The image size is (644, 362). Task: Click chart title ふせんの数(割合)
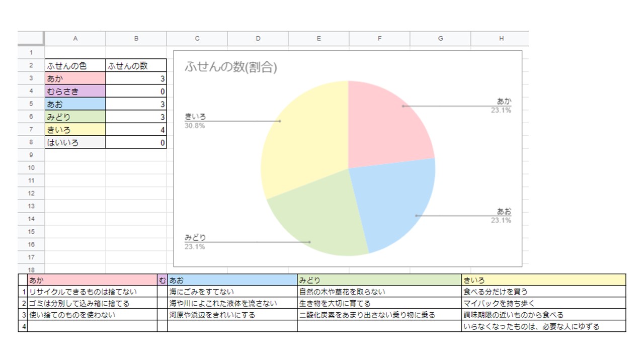(x=231, y=67)
